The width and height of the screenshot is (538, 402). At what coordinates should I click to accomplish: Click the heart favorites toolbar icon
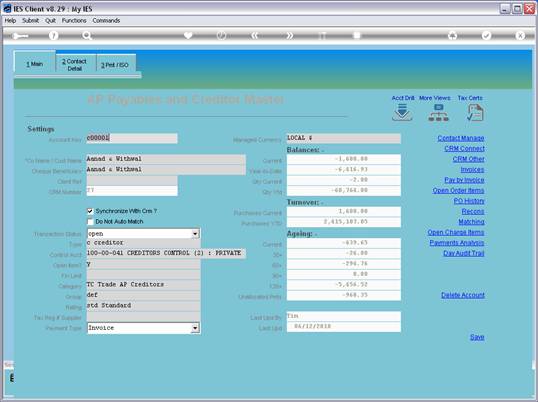(x=188, y=35)
